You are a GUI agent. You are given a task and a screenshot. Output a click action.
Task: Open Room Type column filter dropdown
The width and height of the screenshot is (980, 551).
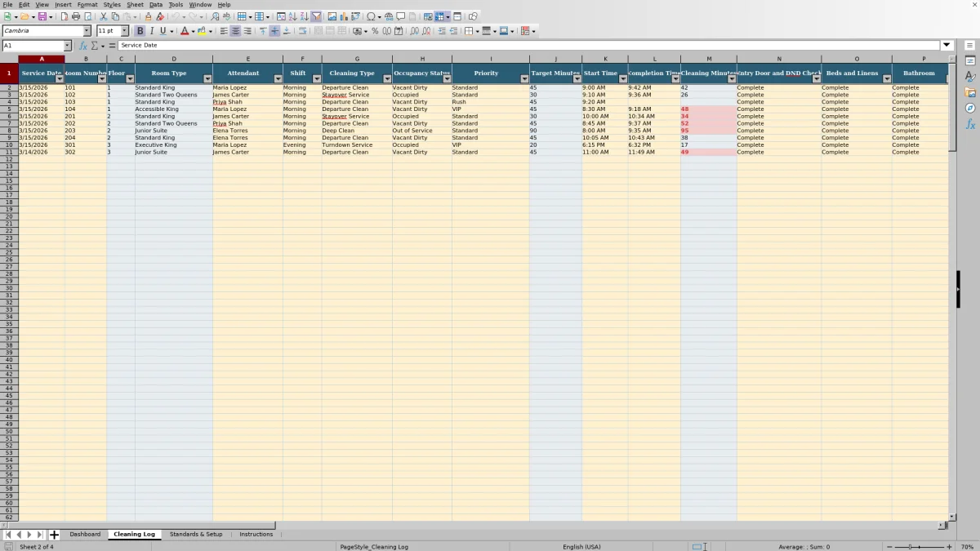coord(207,79)
